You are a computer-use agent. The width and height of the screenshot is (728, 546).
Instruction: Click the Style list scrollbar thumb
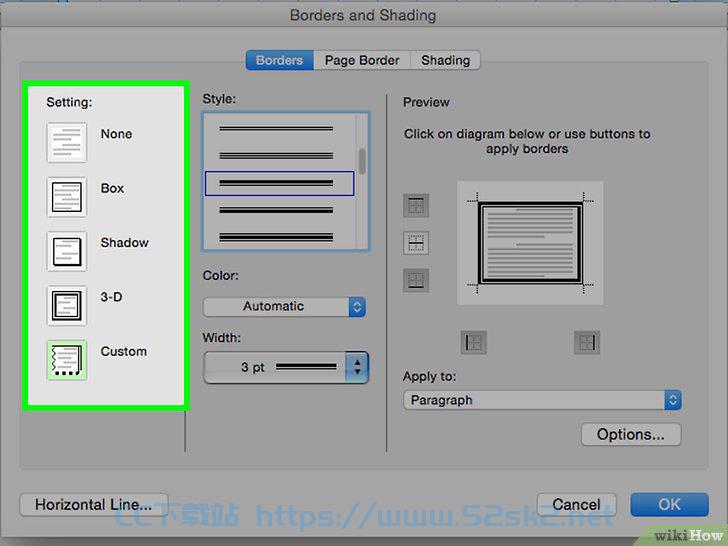(x=362, y=161)
